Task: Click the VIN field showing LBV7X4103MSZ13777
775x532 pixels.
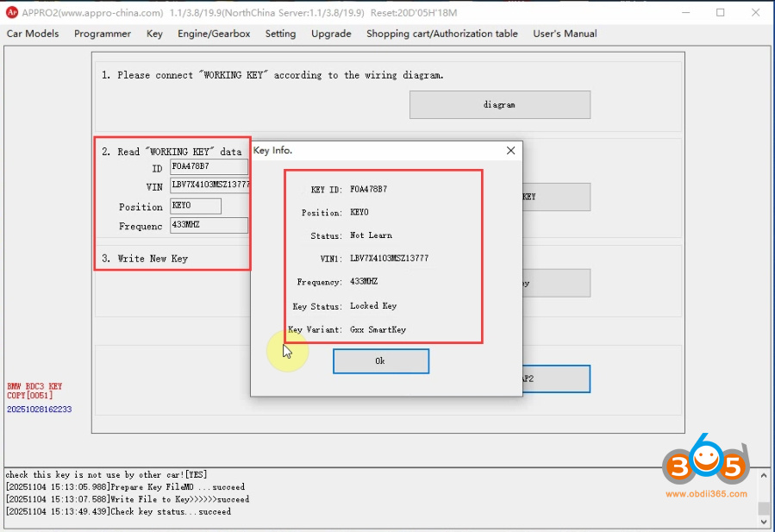Action: coord(208,186)
